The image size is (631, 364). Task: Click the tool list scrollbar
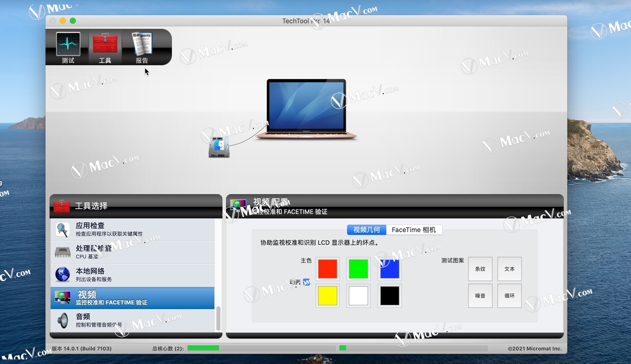tap(218, 318)
